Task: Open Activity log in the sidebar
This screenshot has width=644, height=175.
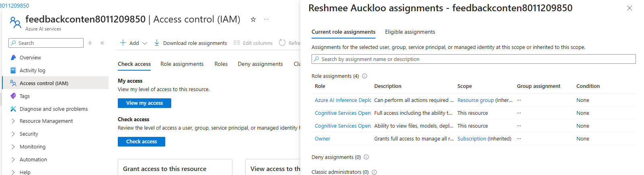Action: click(x=33, y=70)
